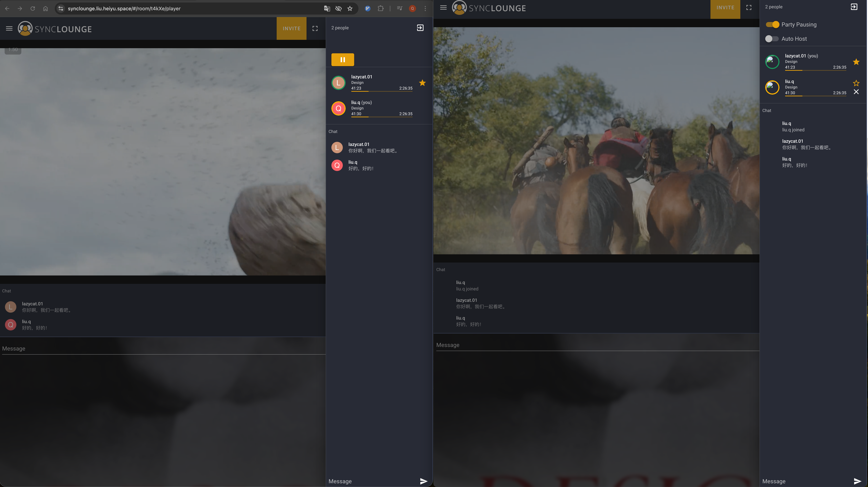Click the crossed-out eye icon in address bar

pos(338,8)
